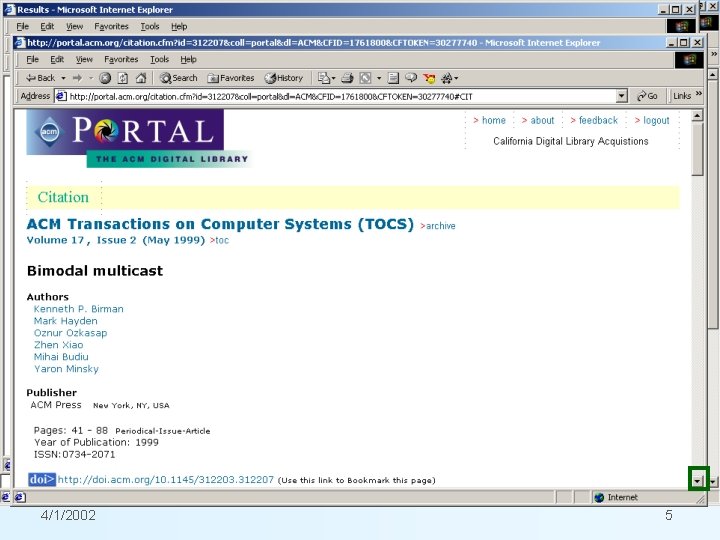
Task: Open the Search pane from the toolbar
Action: (x=179, y=78)
